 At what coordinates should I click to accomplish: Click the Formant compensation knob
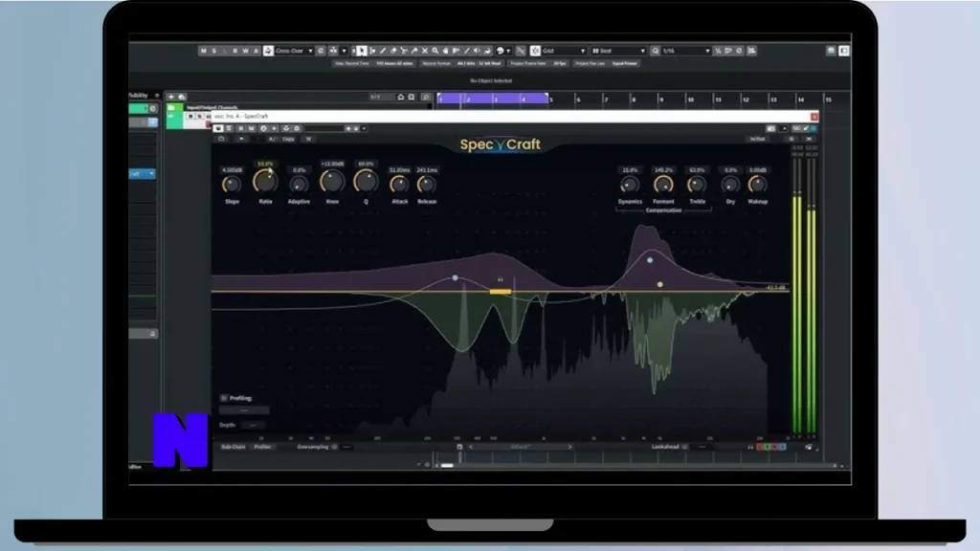(x=663, y=185)
